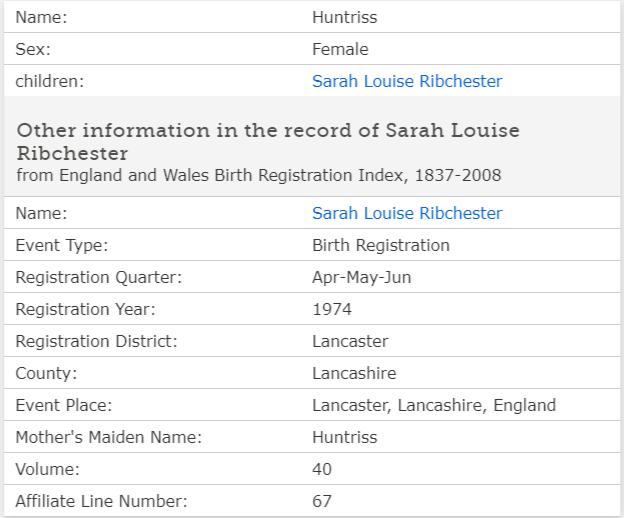Click the 'children:' field label
Image resolution: width=624 pixels, height=518 pixels.
[50, 81]
